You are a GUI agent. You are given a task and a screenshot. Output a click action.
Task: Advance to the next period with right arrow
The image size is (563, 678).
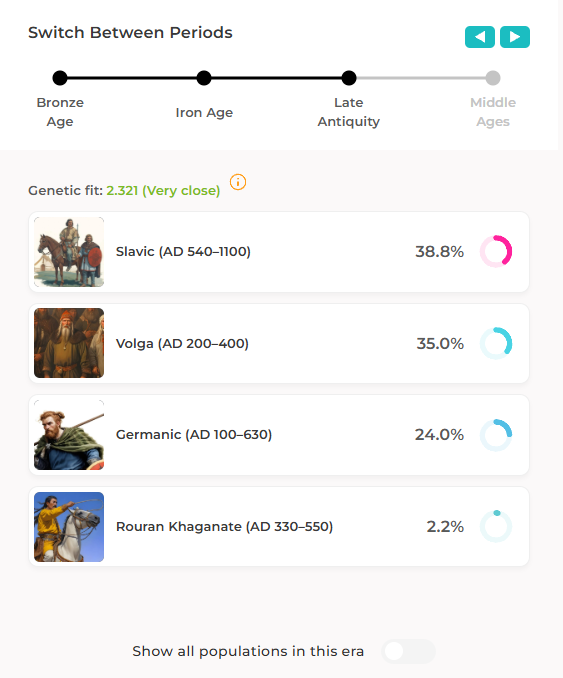pos(515,37)
